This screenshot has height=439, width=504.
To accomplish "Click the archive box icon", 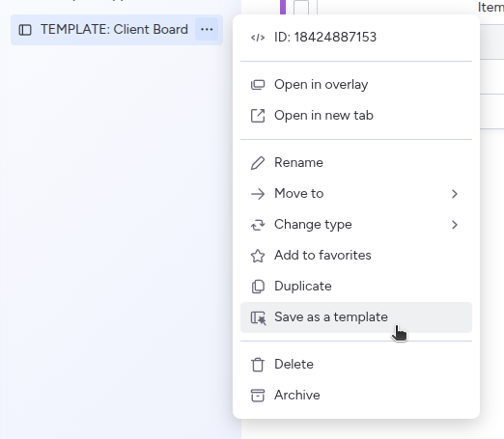I will tap(258, 396).
